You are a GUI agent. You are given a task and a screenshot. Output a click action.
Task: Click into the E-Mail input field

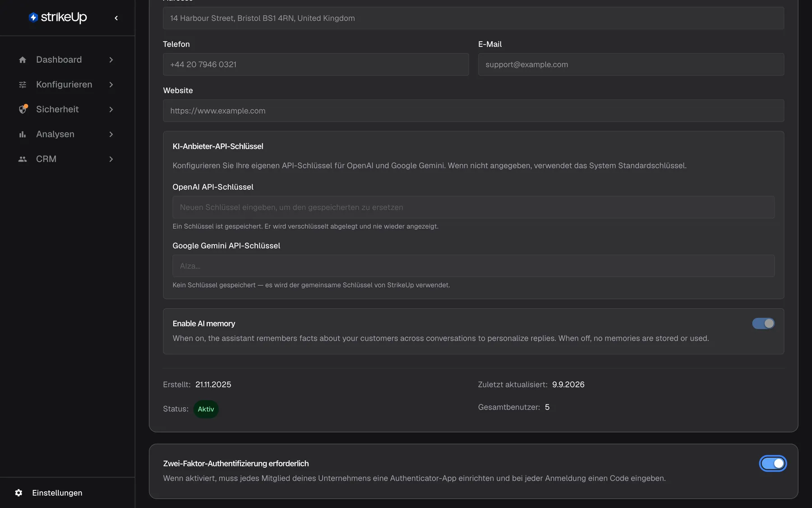[631, 64]
